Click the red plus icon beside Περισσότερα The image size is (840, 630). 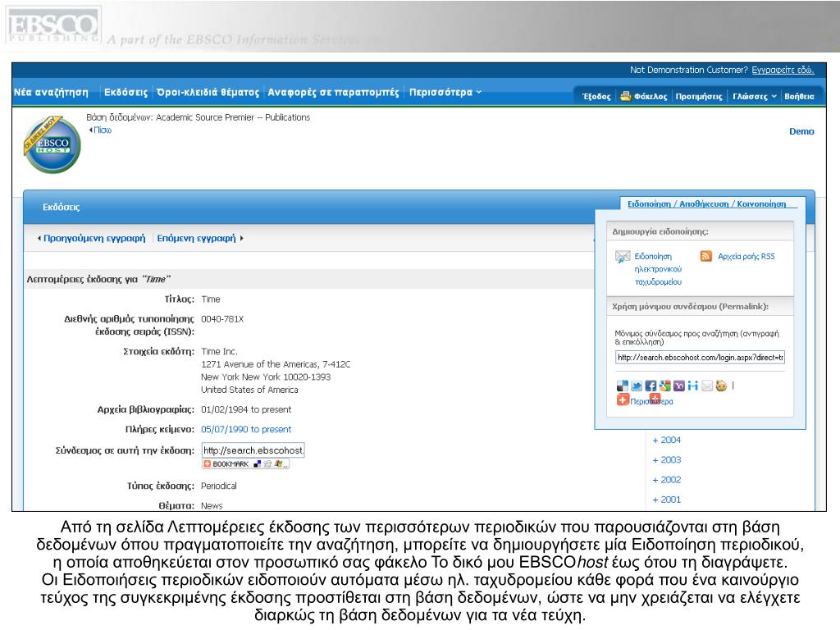pos(623,400)
